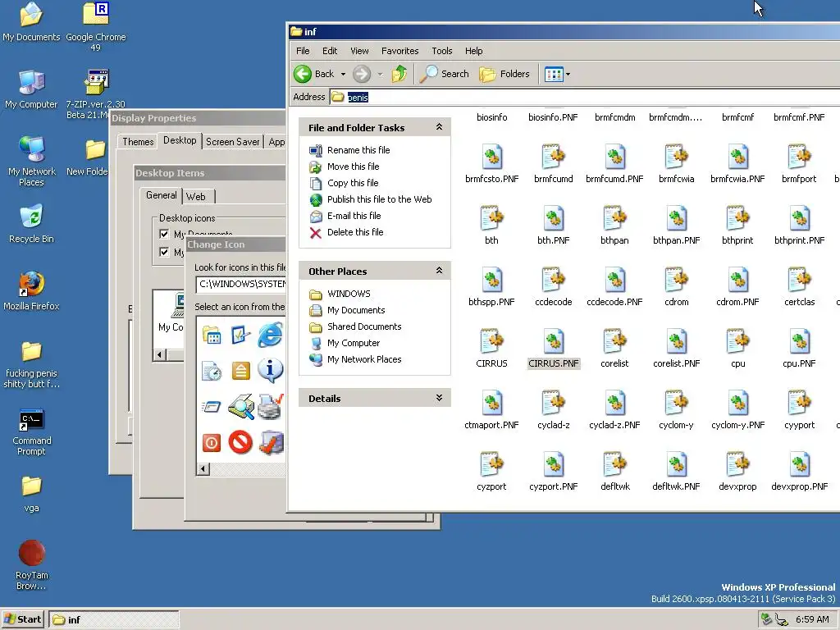
Task: Click Publish this file to the Web
Action: pos(379,199)
